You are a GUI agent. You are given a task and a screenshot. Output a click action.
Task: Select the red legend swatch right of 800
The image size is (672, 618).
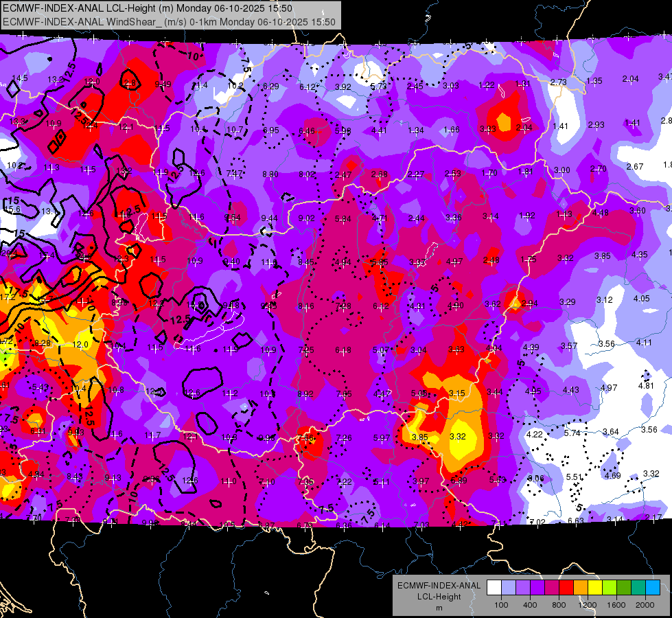pos(566,588)
